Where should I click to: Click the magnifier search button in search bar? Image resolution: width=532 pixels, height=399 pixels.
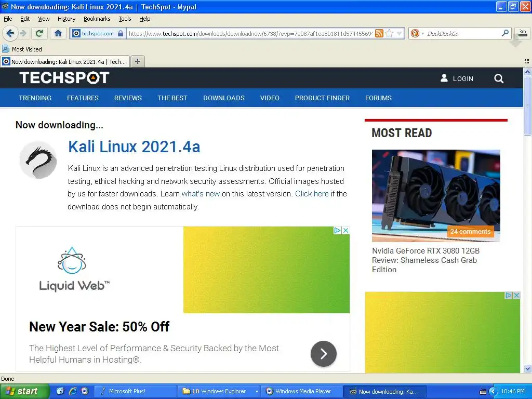point(505,33)
